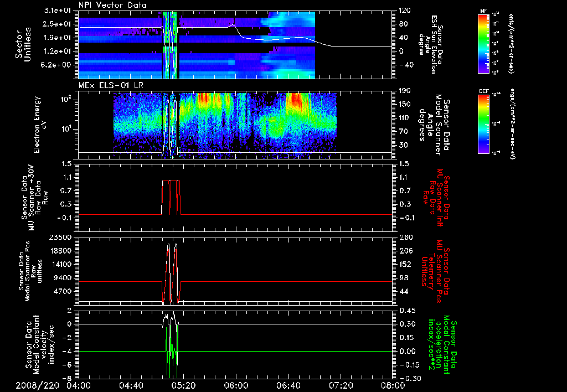
Task: Click the red square pulse in +30V panel
Action: [x=171, y=198]
